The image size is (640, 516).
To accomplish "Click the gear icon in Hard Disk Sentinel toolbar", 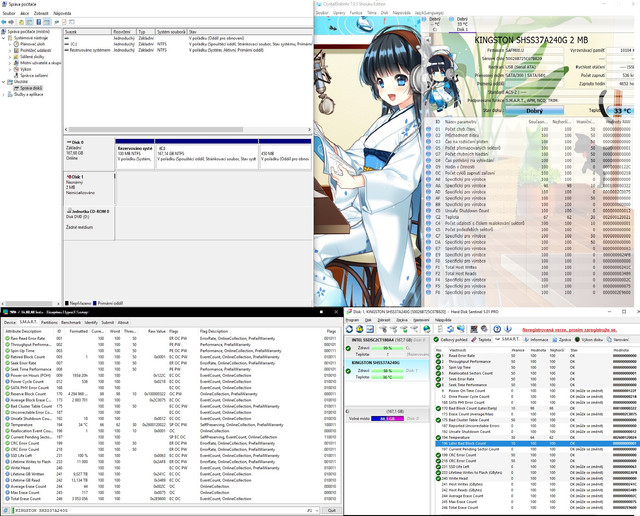I will pos(484,329).
